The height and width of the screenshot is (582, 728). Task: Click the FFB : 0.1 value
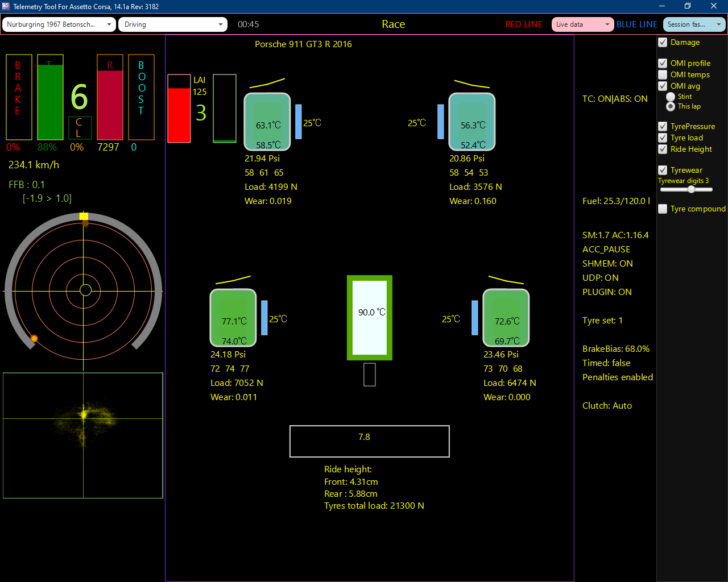[x=27, y=185]
